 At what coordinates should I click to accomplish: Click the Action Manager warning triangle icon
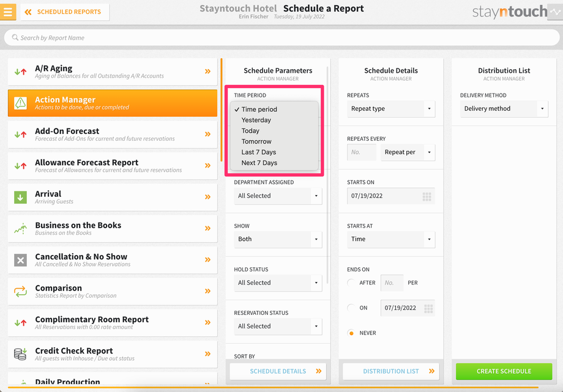pos(20,103)
